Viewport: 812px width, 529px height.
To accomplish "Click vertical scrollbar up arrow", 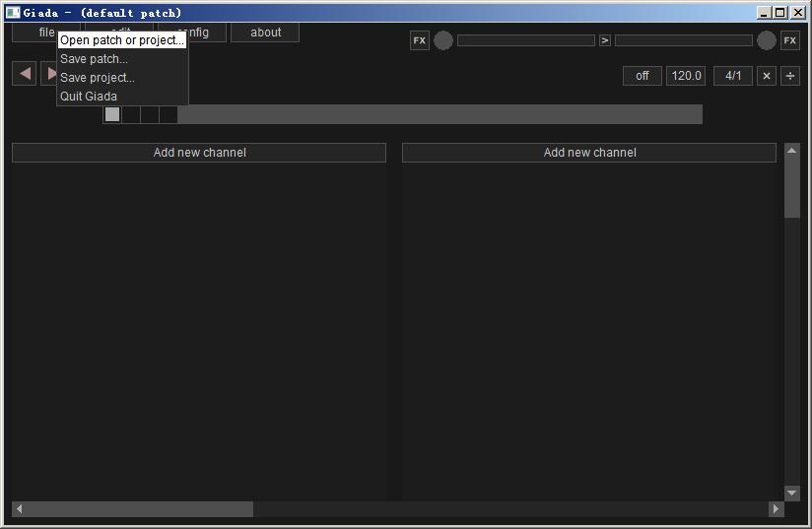I will pyautogui.click(x=792, y=151).
